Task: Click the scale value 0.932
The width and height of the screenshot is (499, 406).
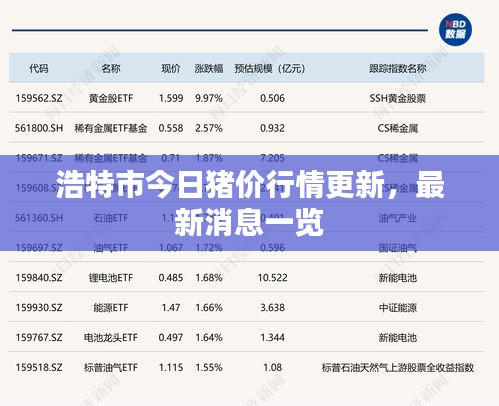Action: coord(272,128)
